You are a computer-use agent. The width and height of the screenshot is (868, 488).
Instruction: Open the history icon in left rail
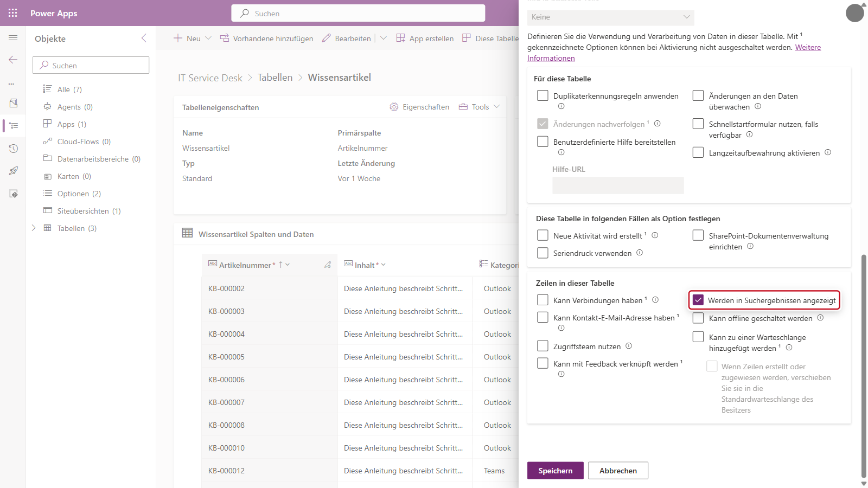coord(14,149)
